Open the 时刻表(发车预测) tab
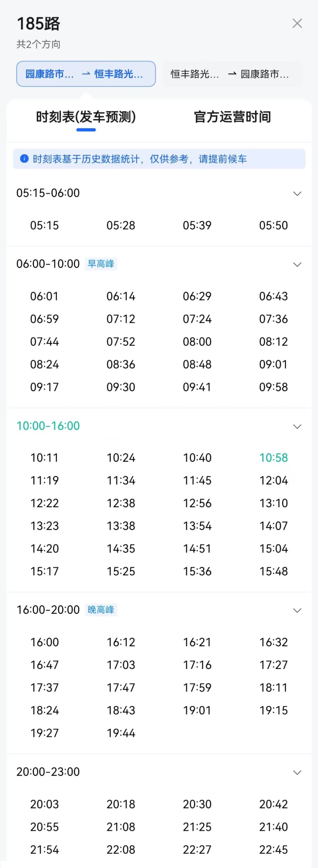318x868 pixels. coord(86,117)
